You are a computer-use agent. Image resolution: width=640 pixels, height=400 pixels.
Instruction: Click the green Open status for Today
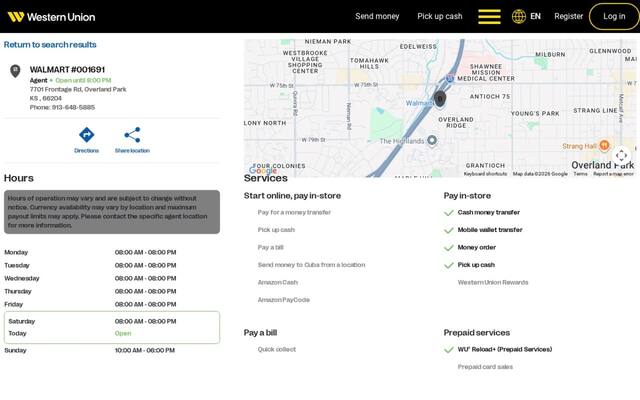coord(123,333)
